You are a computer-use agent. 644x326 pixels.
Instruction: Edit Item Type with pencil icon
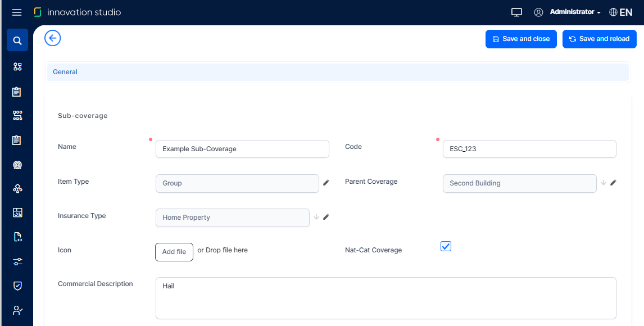(326, 183)
